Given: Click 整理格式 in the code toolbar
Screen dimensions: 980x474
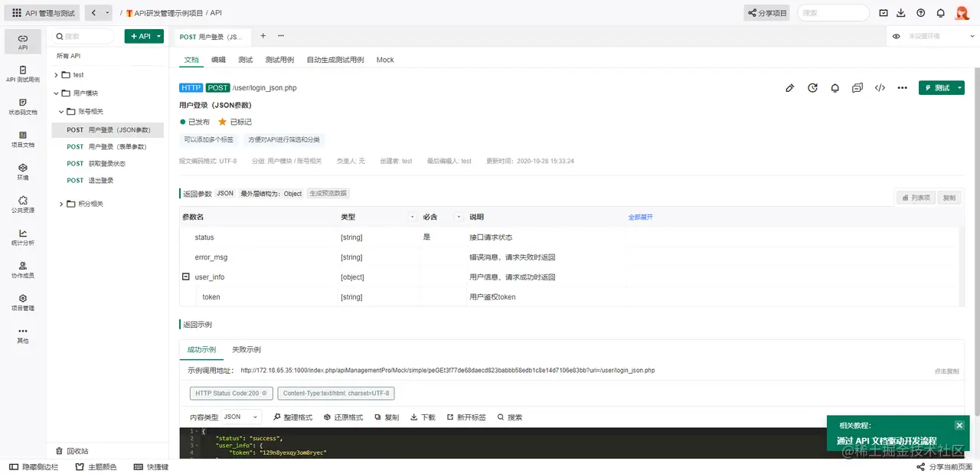Looking at the screenshot, I should [293, 417].
